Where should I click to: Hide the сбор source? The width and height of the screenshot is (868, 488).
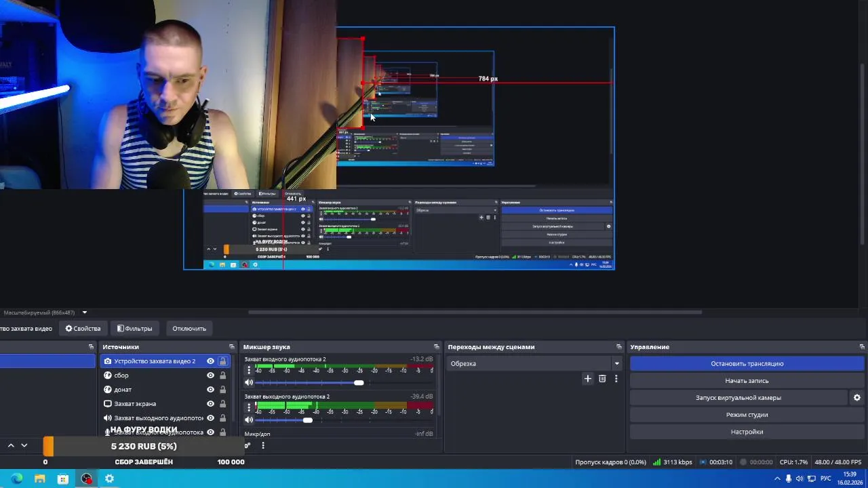coord(210,375)
